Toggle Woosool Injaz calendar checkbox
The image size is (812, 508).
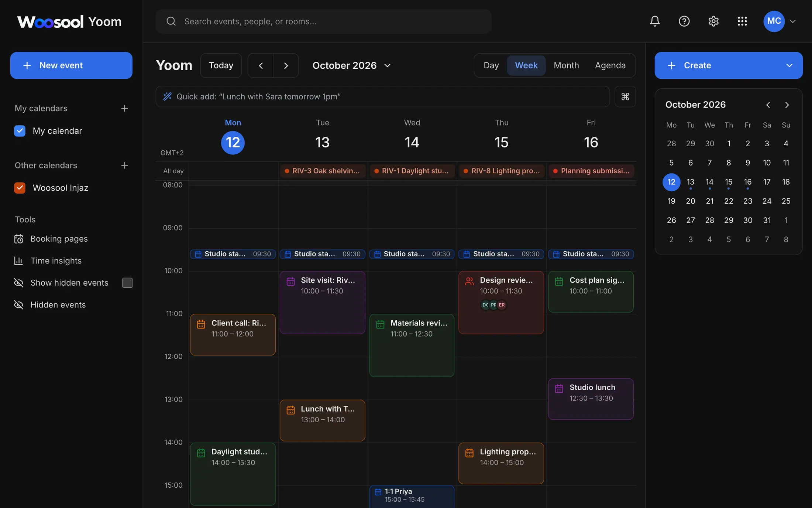pyautogui.click(x=20, y=188)
